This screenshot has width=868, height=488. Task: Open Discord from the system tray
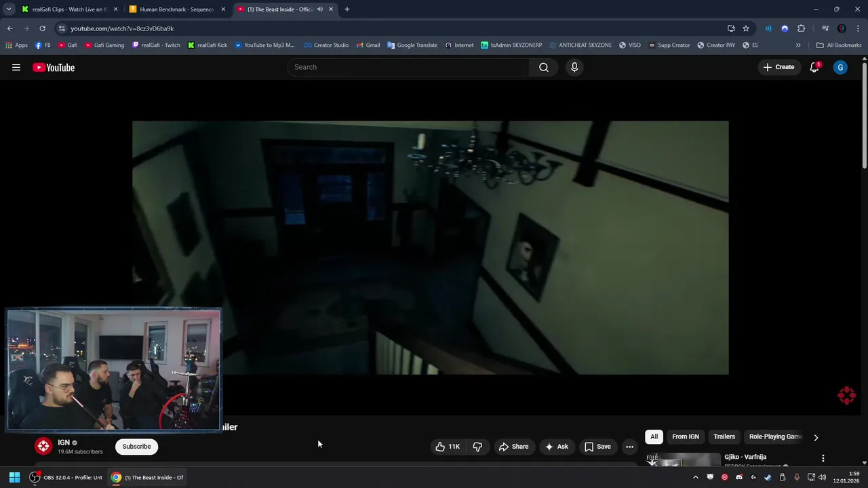(x=739, y=477)
